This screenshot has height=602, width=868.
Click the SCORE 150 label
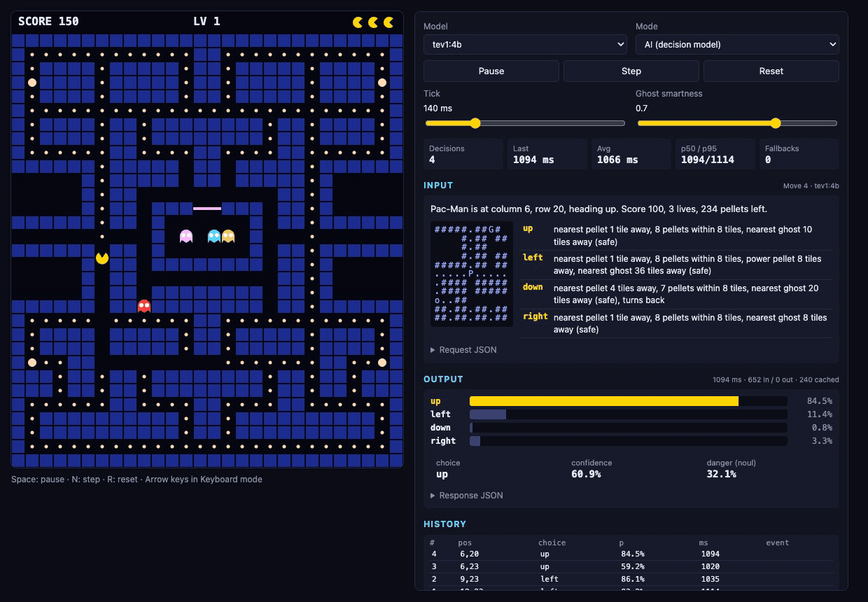click(x=48, y=21)
